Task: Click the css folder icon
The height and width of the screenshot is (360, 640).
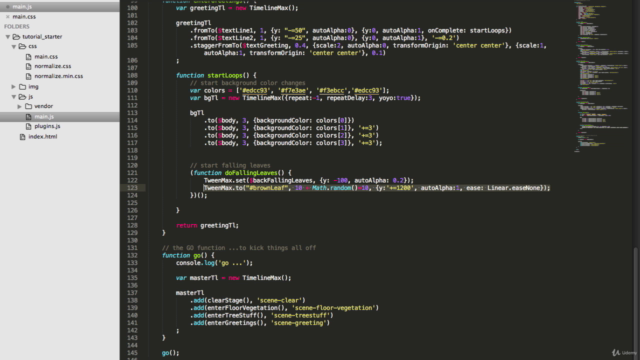Action: coord(22,47)
